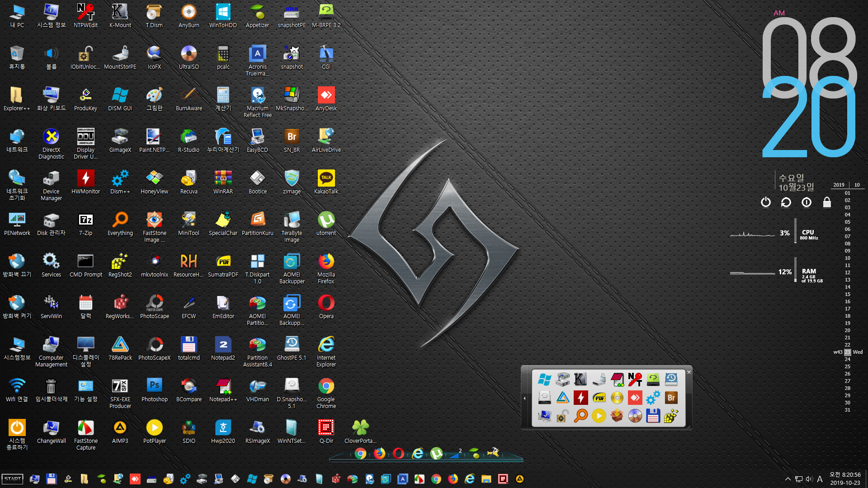Launch CMD Prompt from the desktop
This screenshot has width=868, height=488.
click(x=85, y=265)
